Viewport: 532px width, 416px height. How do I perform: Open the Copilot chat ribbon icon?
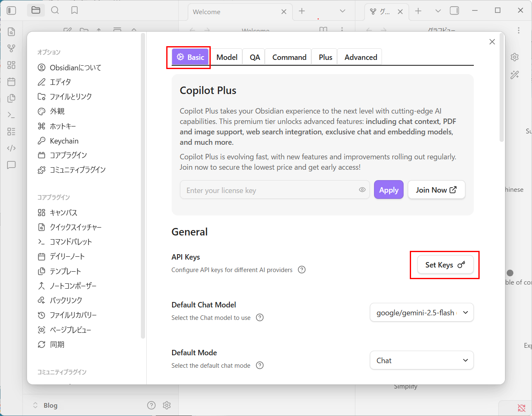pyautogui.click(x=11, y=165)
